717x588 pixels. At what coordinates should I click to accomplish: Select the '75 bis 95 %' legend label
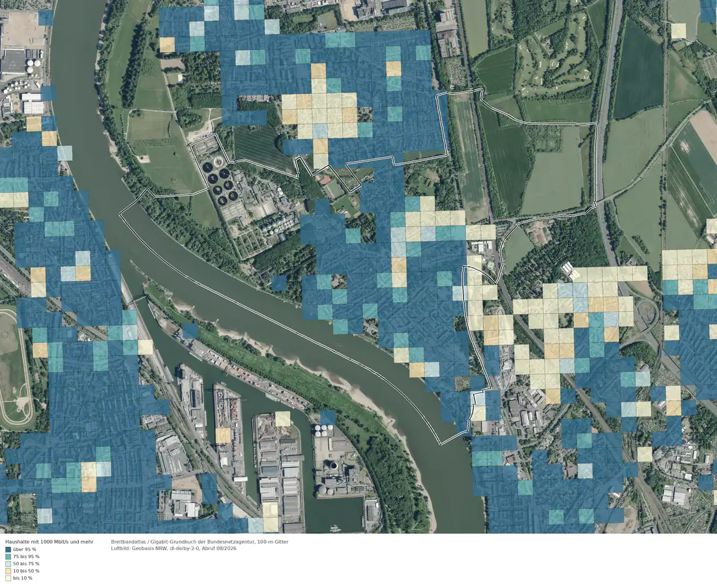coord(27,557)
